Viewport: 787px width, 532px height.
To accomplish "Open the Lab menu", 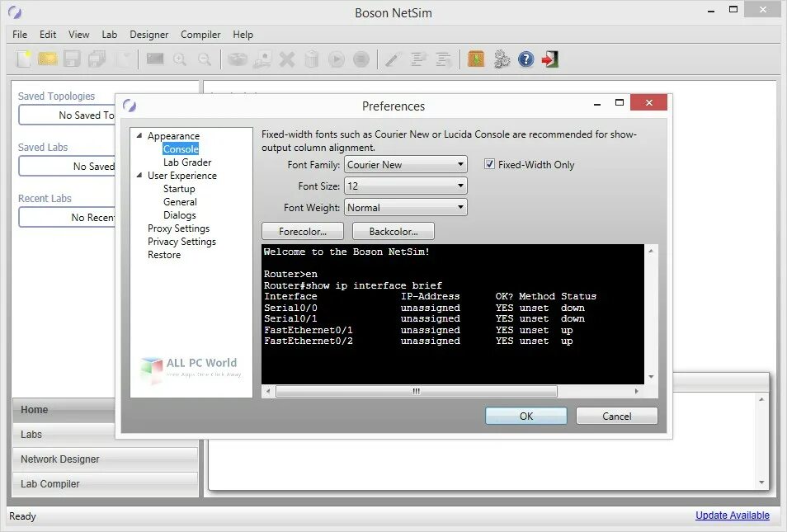I will (110, 34).
